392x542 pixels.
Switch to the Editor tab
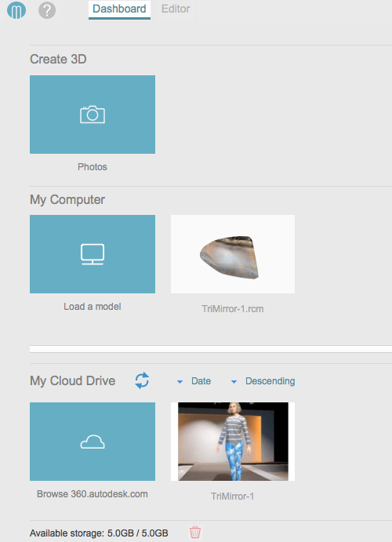(x=176, y=9)
